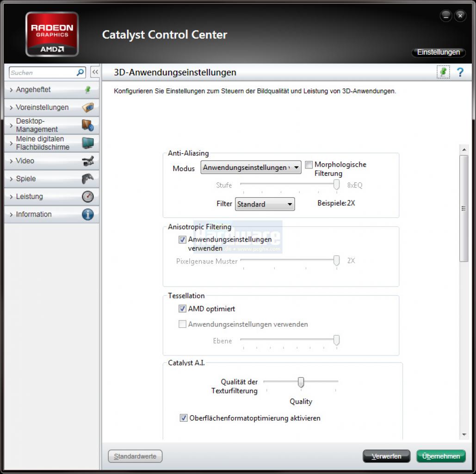Screen dimensions: 476x474
Task: Expand the Video section
Action: [x=52, y=161]
